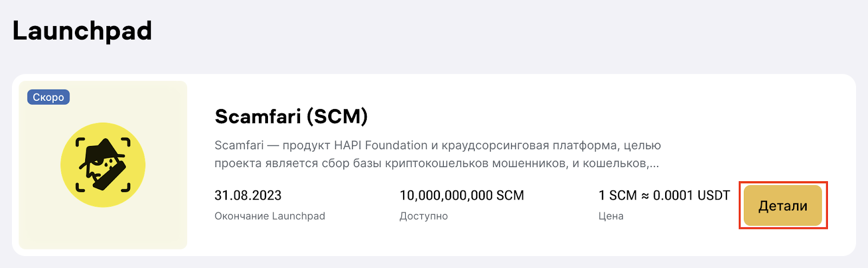This screenshot has width=868, height=268.
Task: Open the Детали button for Scamfari
Action: pyautogui.click(x=783, y=206)
